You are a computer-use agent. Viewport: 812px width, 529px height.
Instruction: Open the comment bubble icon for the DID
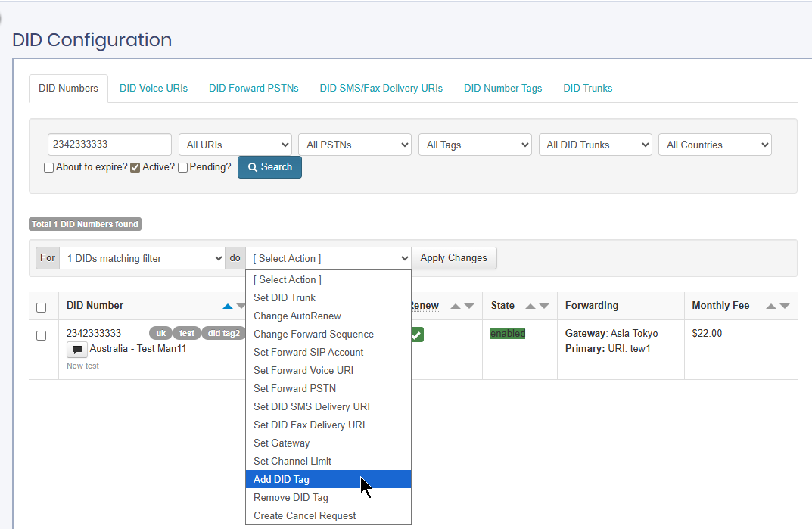[x=76, y=350]
